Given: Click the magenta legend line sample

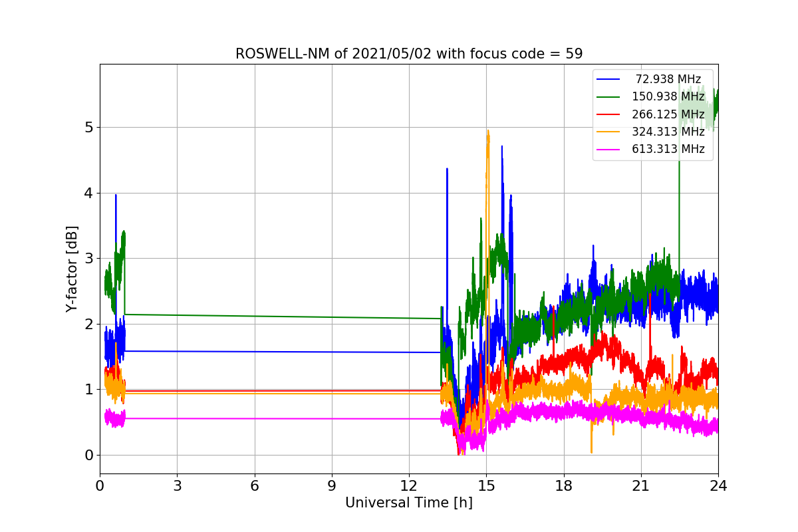Looking at the screenshot, I should (608, 150).
